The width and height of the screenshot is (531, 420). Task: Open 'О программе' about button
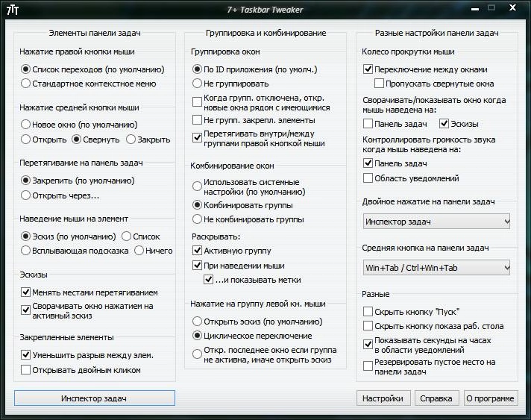491,398
